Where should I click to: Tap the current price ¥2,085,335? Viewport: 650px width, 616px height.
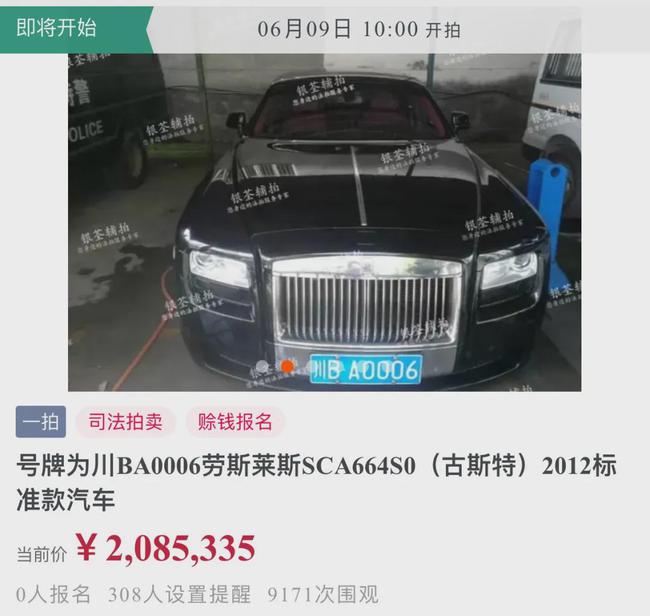[166, 548]
